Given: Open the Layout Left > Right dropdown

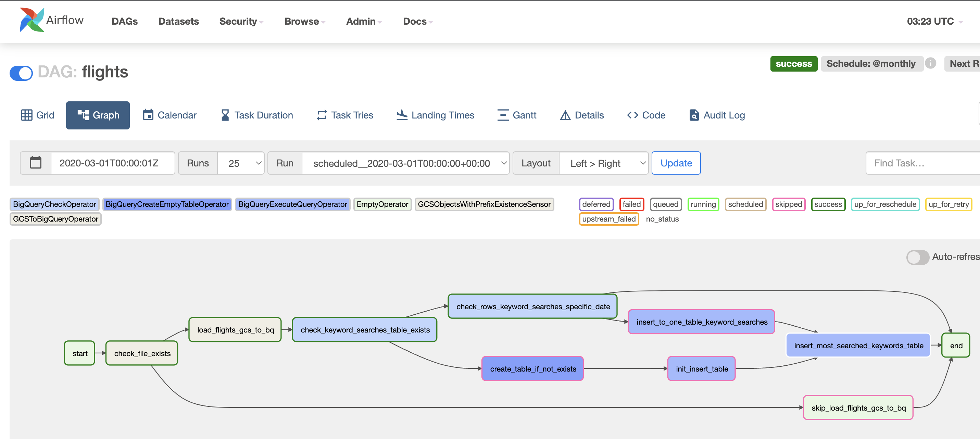Looking at the screenshot, I should coord(603,163).
